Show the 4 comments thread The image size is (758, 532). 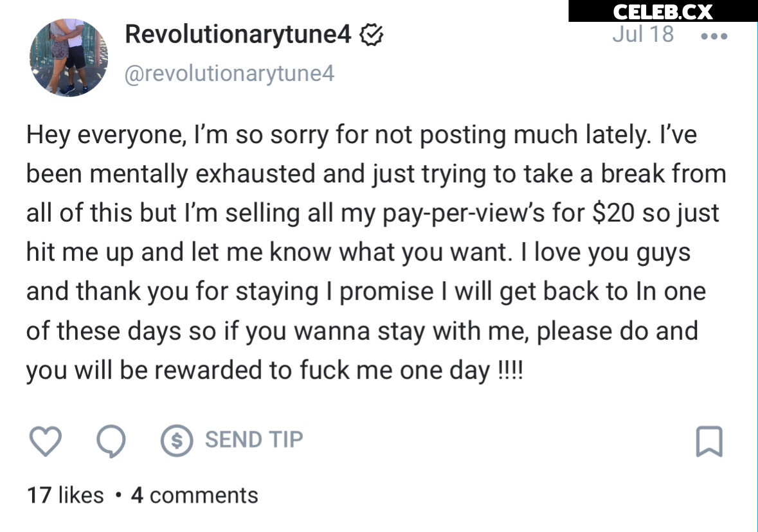tap(194, 495)
